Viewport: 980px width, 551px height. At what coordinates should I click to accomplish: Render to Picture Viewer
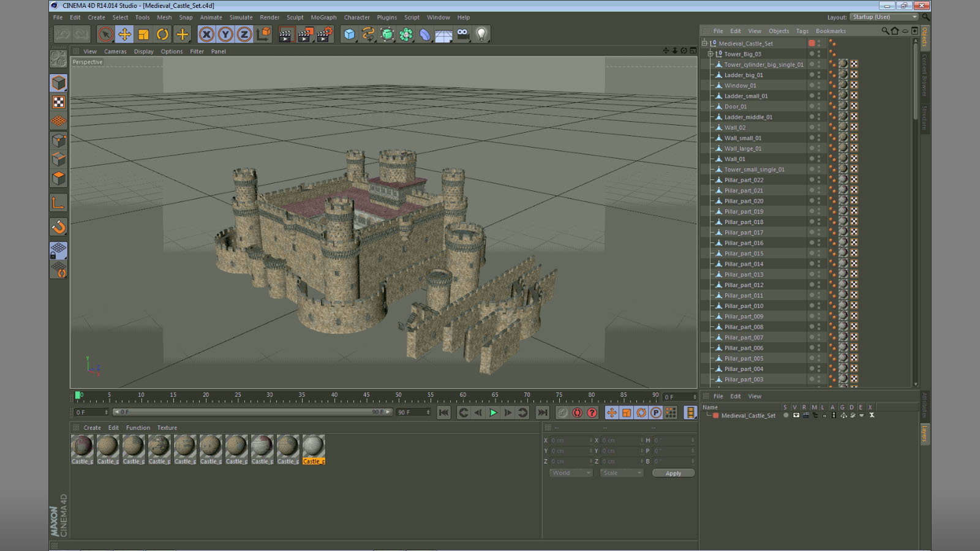pos(305,34)
